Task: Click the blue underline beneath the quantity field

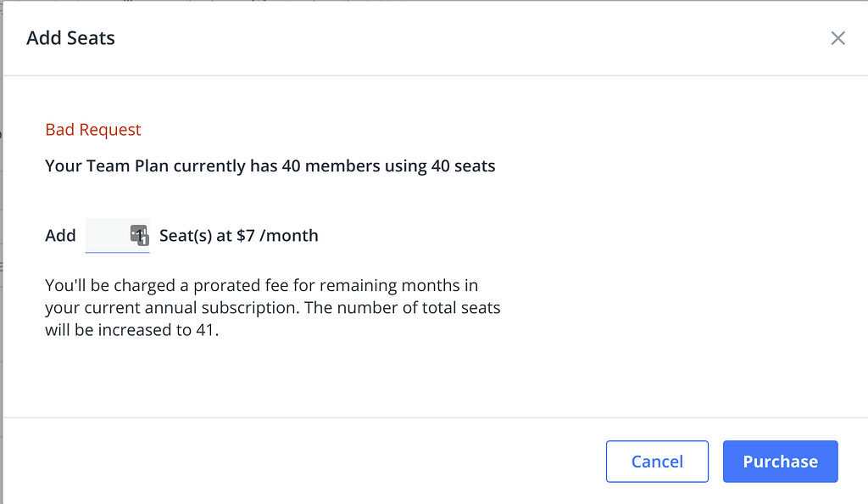Action: 117,250
